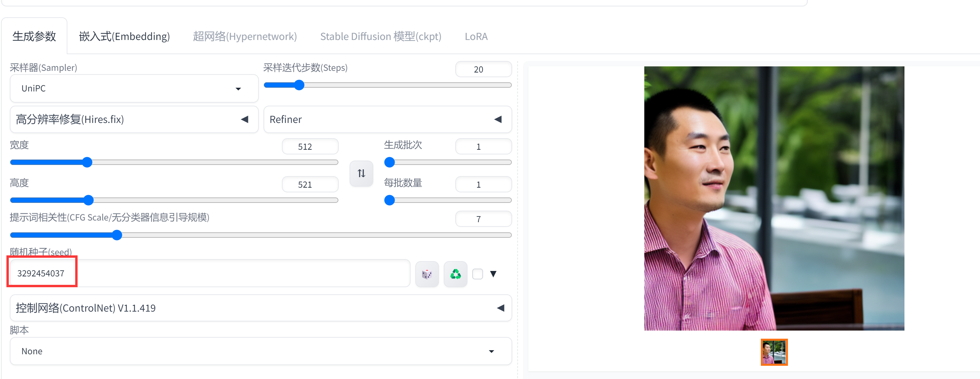Click the green recycle seed icon
The height and width of the screenshot is (379, 980).
[455, 274]
